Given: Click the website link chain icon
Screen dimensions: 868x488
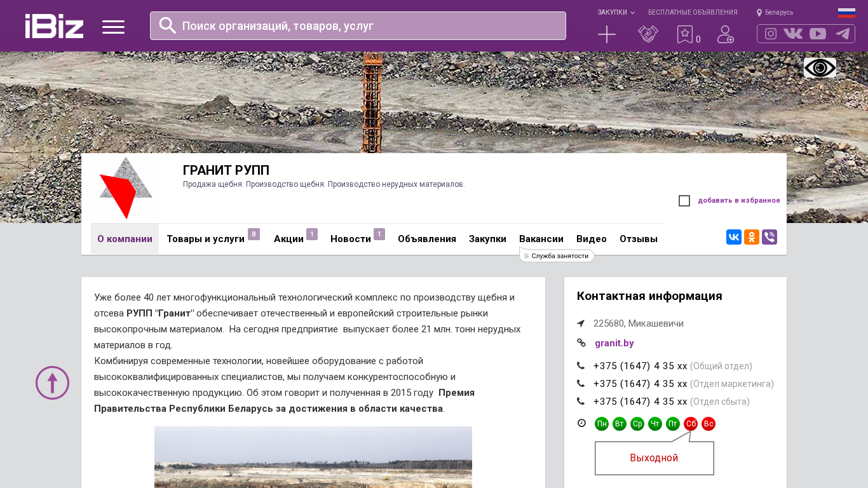Looking at the screenshot, I should [581, 343].
